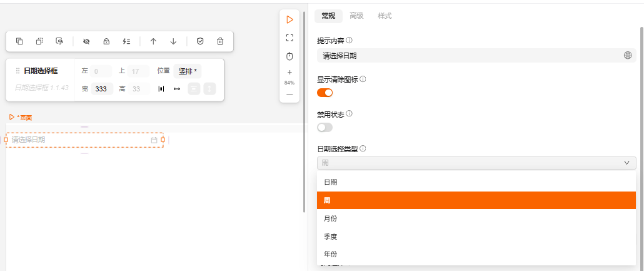Select 季度 from dropdown list
Viewport: 644px width, 271px height.
click(476, 237)
